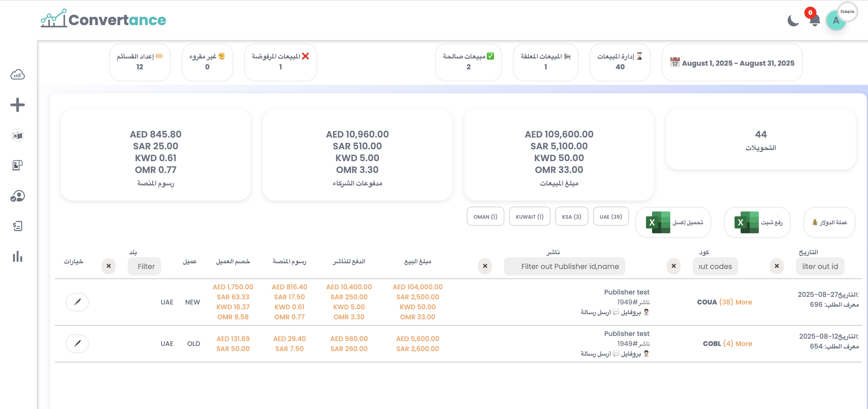The width and height of the screenshot is (868, 409).
Task: Clear the publisher filter X button
Action: (485, 266)
